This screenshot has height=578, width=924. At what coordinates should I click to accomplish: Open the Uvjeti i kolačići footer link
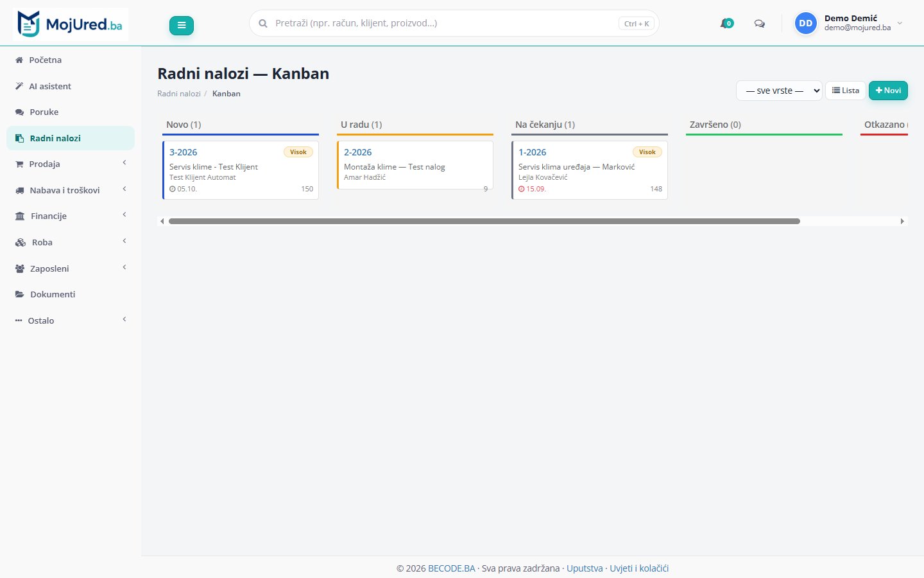click(x=639, y=568)
